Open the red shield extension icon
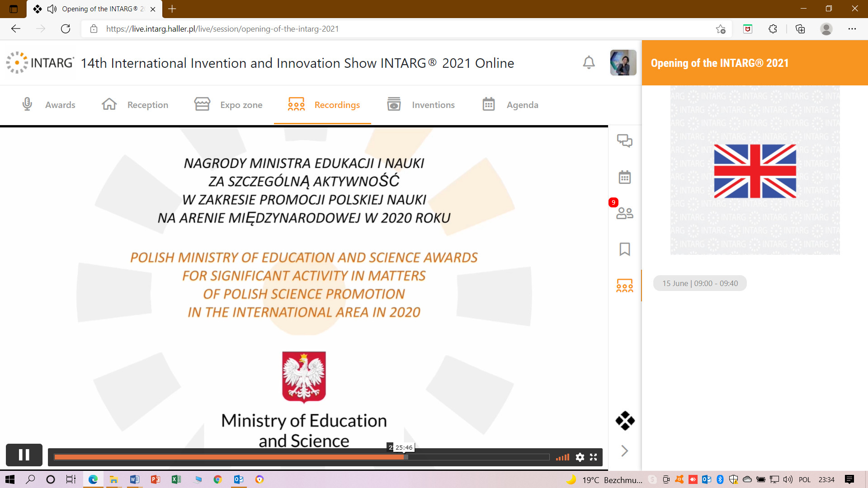Viewport: 868px width, 488px height. tap(748, 29)
